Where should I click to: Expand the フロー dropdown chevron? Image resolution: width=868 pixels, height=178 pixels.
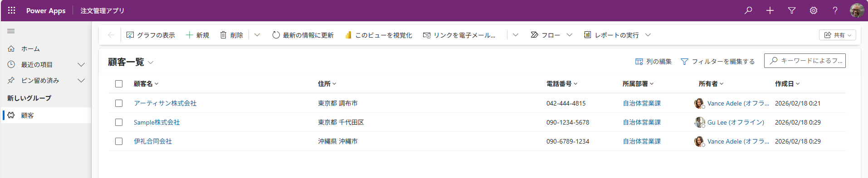coord(570,35)
